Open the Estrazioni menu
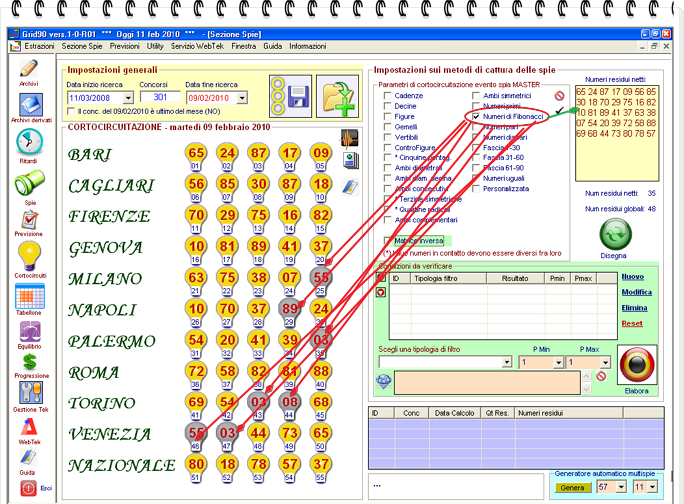 [39, 46]
